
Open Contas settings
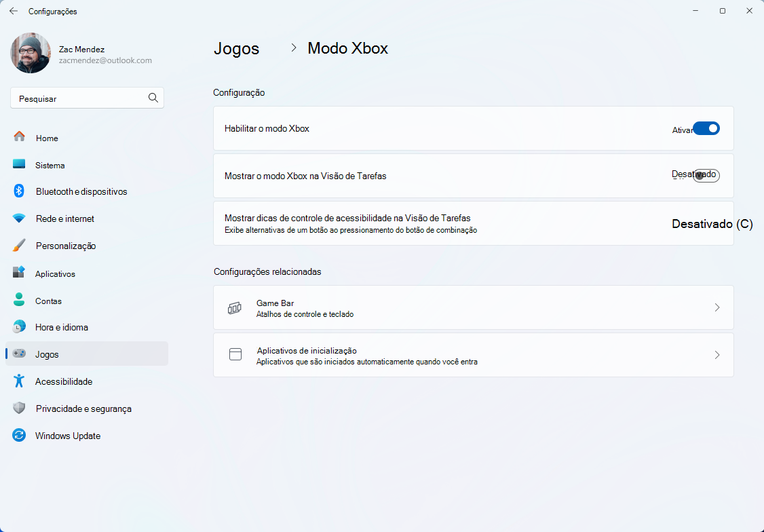click(x=87, y=301)
